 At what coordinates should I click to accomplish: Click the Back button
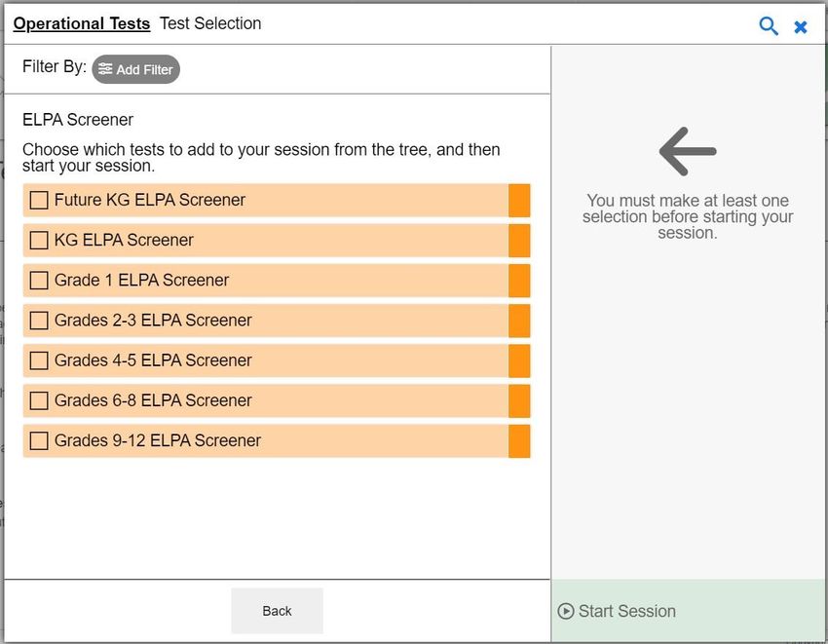[278, 611]
